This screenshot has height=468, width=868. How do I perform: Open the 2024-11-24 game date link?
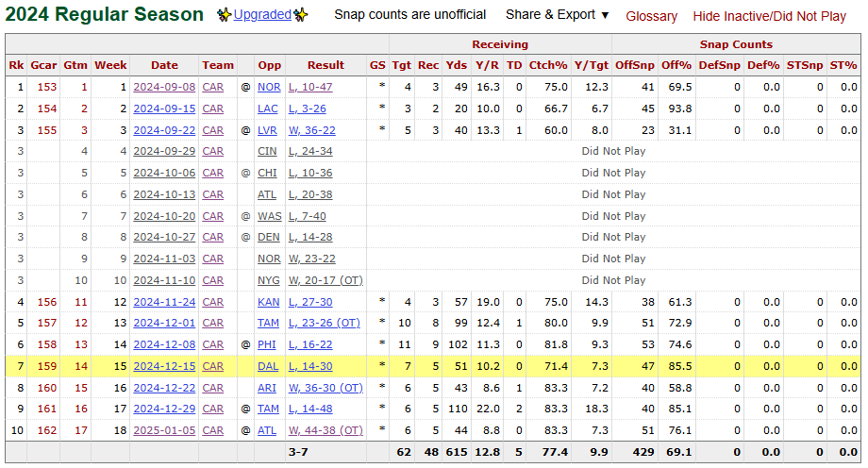(x=164, y=302)
